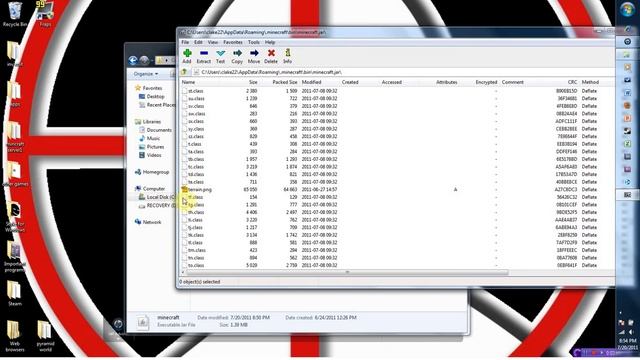Click the Forward arrow in Explorer window

click(x=144, y=60)
